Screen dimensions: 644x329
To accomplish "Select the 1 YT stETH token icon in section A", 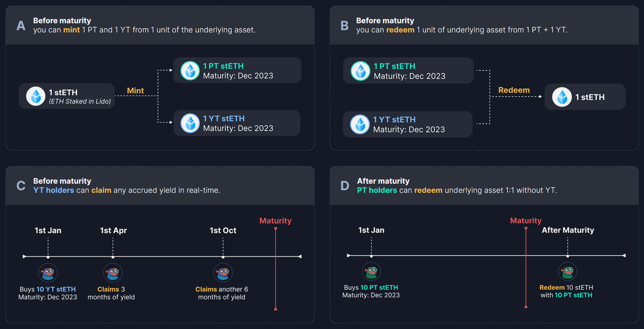I will [x=190, y=123].
